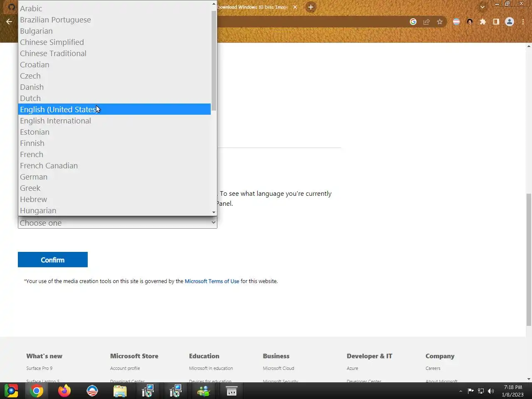The width and height of the screenshot is (532, 399).
Task: Select German language option
Action: coord(115,177)
